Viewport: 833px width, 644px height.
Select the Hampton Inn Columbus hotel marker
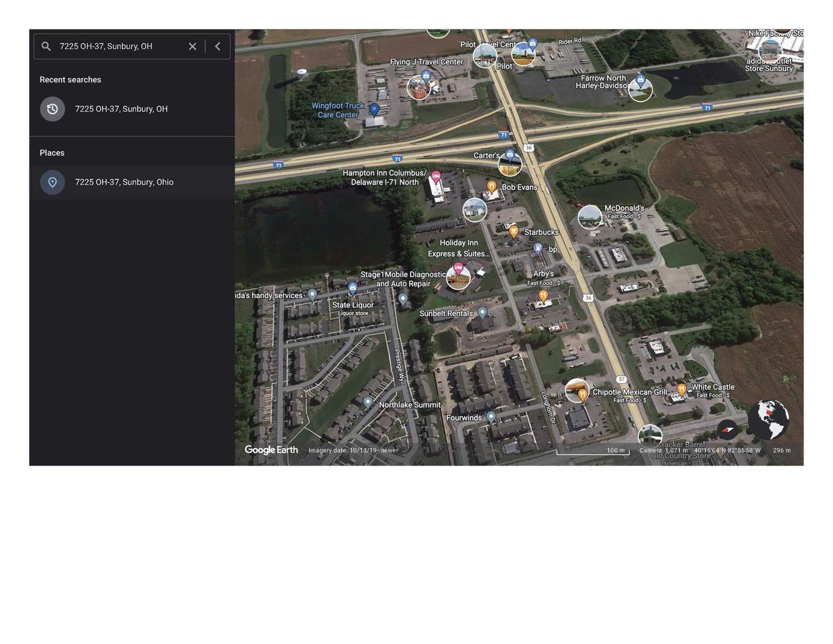click(436, 177)
